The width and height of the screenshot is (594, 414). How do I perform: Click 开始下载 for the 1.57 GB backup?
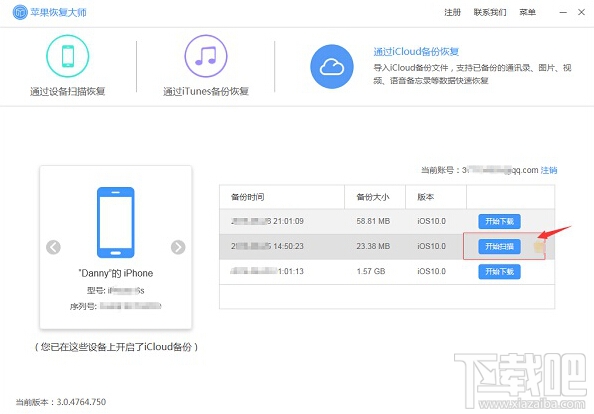[x=499, y=272]
